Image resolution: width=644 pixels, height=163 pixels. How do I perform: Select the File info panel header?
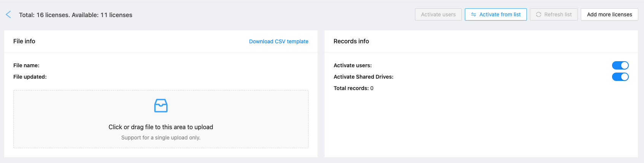point(24,41)
